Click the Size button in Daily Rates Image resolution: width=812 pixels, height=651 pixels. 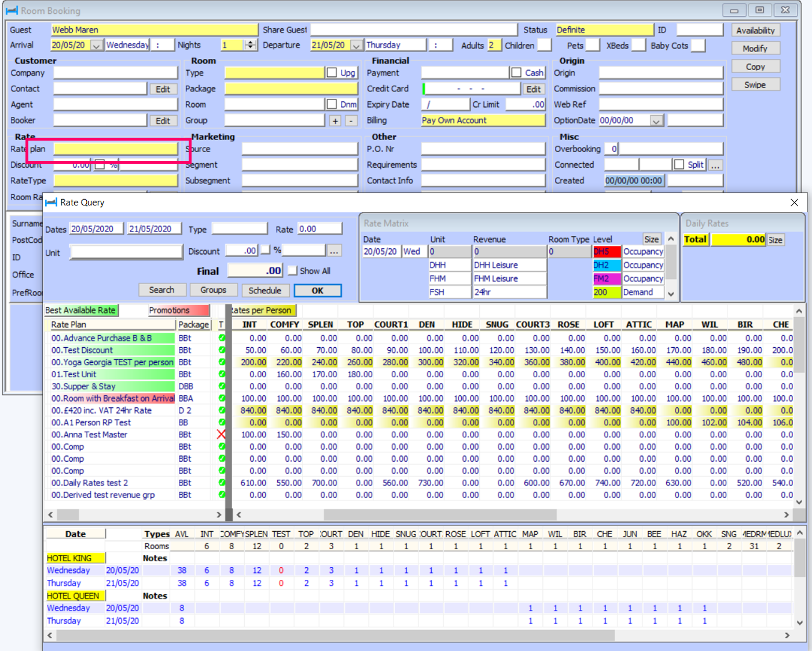tap(776, 240)
